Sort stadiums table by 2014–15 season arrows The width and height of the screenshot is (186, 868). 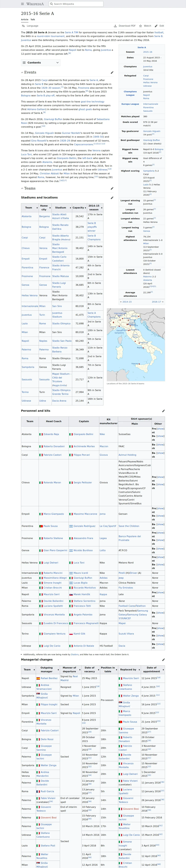102,208
